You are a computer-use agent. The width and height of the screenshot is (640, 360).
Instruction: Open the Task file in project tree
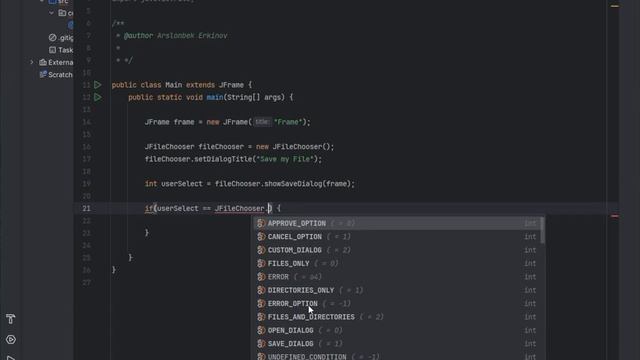61,50
